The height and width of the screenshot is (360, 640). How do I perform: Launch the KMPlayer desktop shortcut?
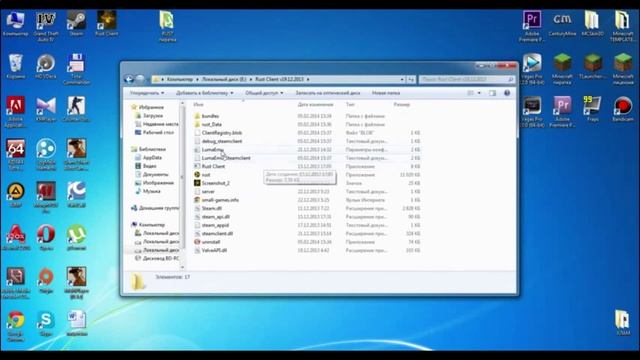(46, 109)
